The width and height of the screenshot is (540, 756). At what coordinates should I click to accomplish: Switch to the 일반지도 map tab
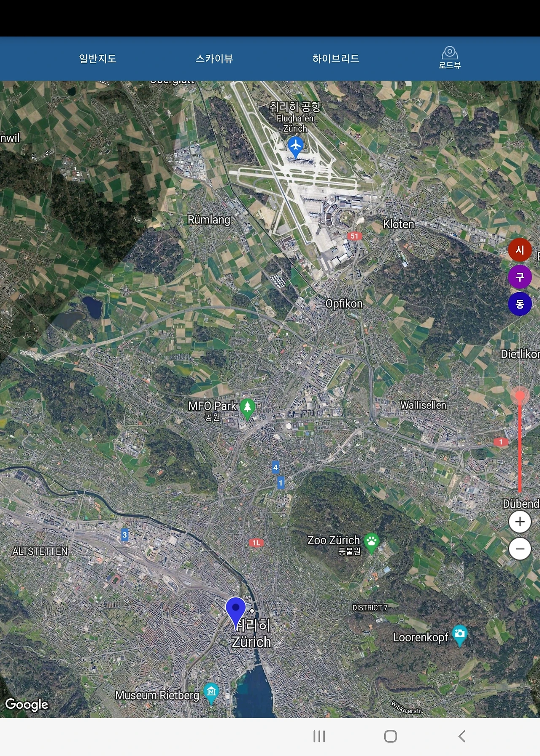(x=97, y=59)
